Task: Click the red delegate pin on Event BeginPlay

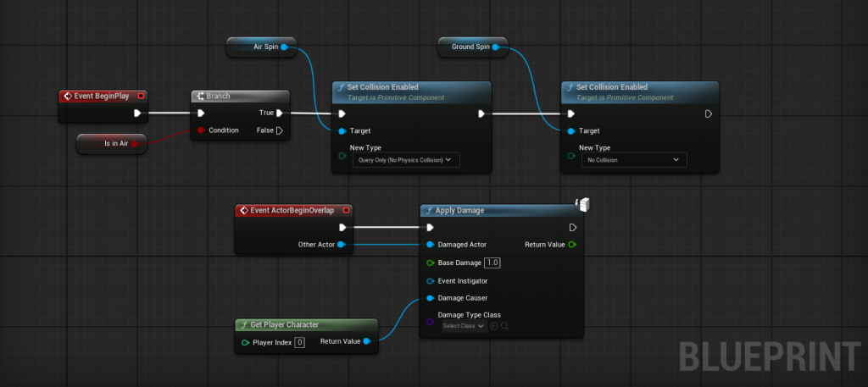Action: 141,96
